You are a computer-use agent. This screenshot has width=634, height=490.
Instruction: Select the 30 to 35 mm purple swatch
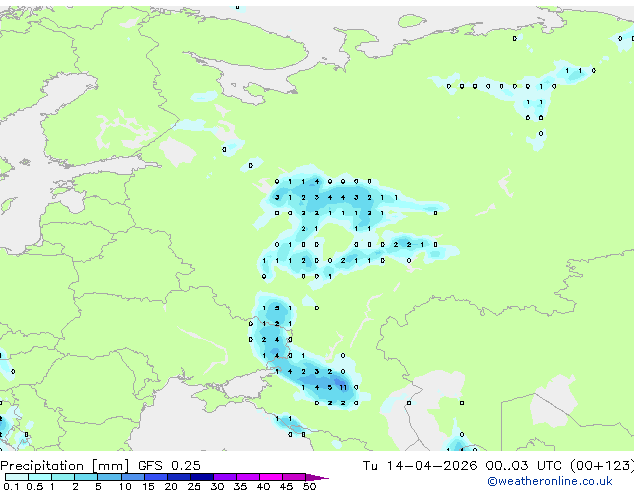(x=224, y=477)
